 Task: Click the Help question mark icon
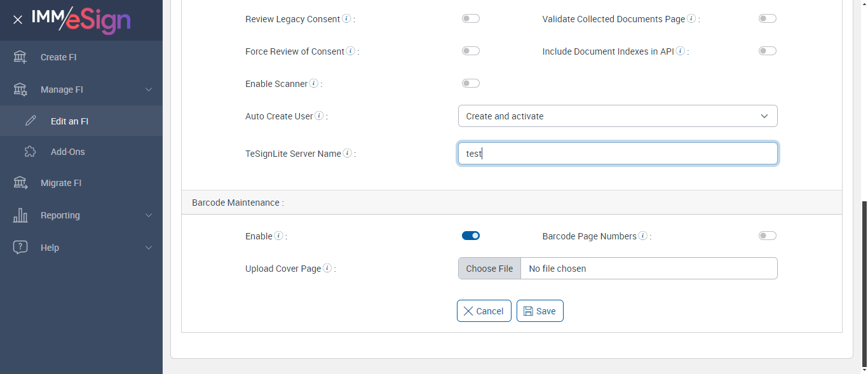20,248
